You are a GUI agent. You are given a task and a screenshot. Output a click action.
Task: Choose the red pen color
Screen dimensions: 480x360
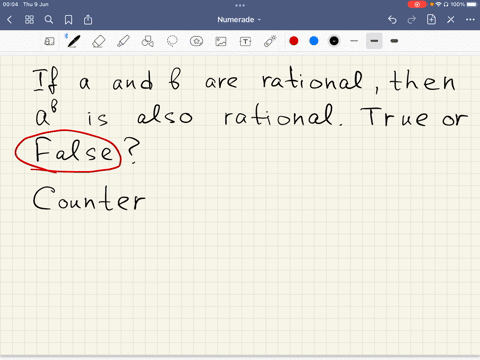[x=294, y=41]
